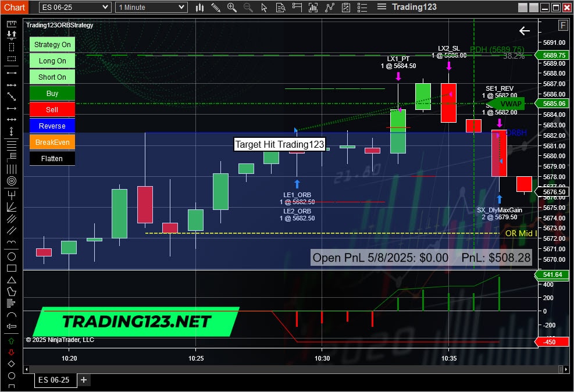Click the LE1_ORB entry label
This screenshot has width=574, height=392.
click(297, 195)
